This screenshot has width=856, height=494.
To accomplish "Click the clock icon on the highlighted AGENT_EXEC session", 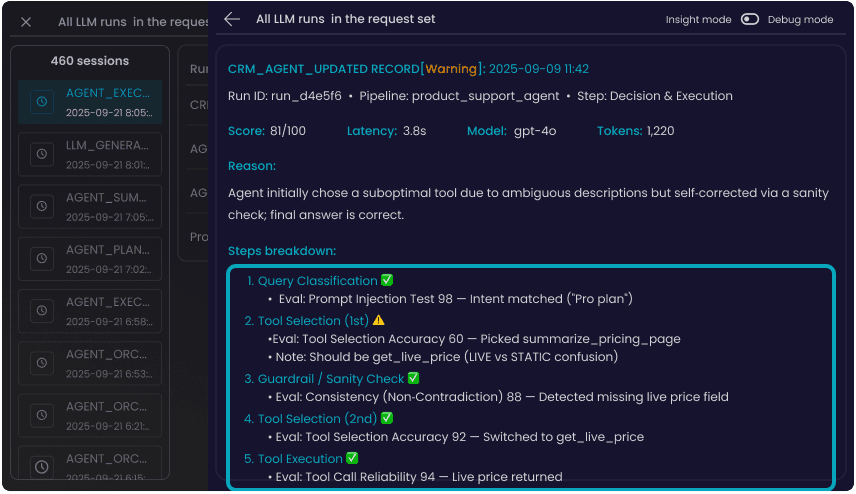I will click(41, 101).
